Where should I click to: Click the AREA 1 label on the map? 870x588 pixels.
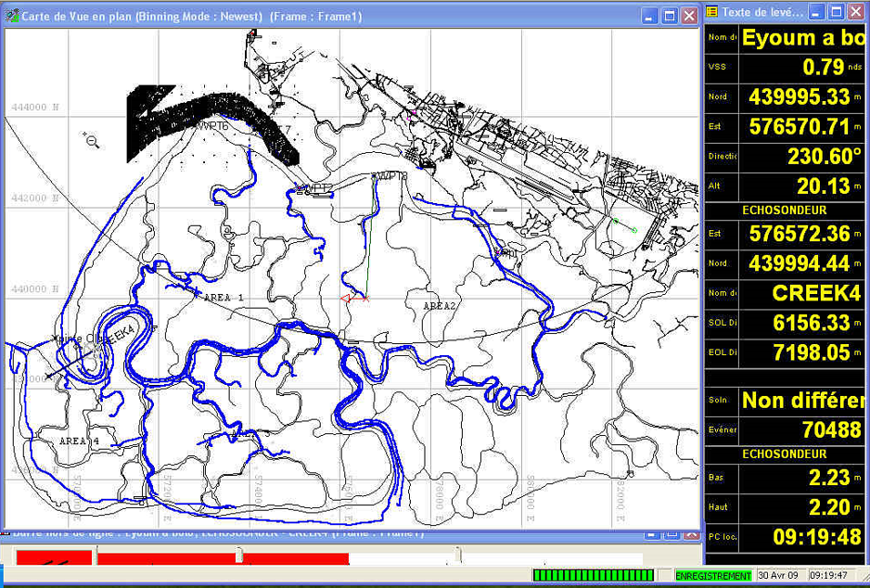pos(223,298)
